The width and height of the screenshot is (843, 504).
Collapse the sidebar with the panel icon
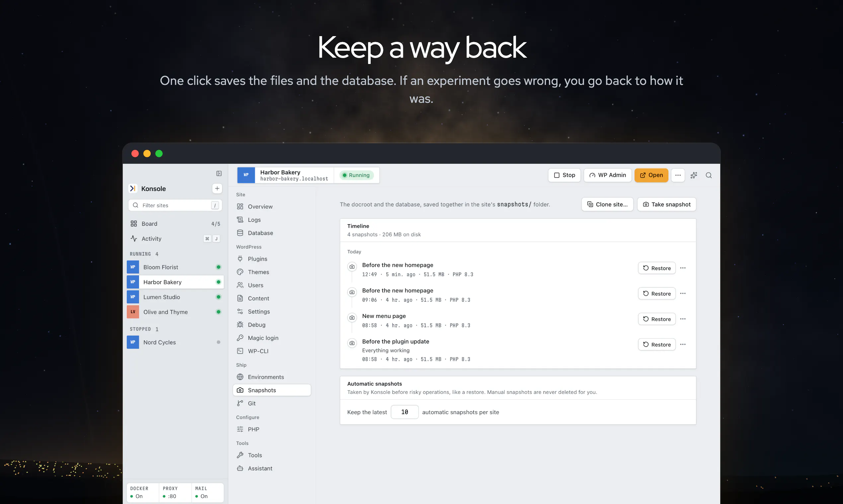219,173
